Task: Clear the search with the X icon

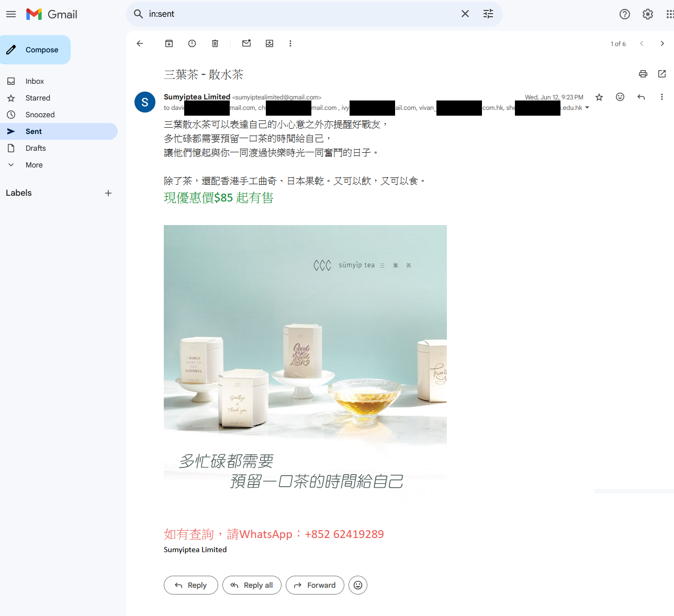Action: coord(465,14)
